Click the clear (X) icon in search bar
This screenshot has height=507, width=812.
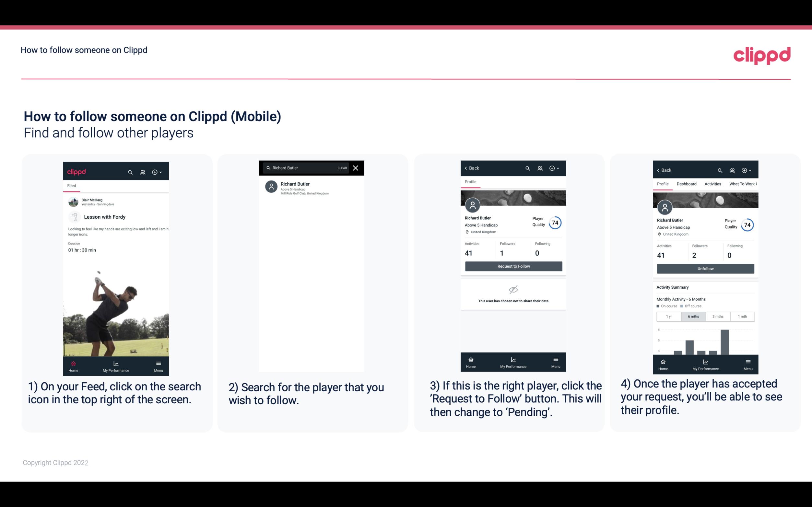356,168
